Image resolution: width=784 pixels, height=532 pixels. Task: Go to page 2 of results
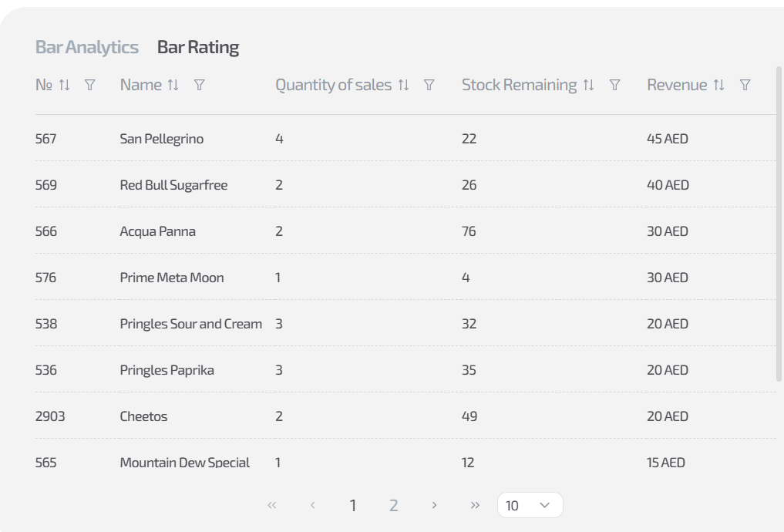394,505
